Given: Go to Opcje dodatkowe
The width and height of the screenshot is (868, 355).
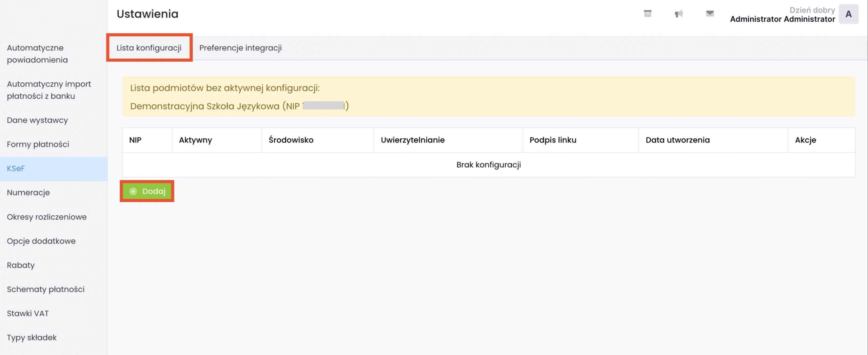Looking at the screenshot, I should tap(41, 241).
